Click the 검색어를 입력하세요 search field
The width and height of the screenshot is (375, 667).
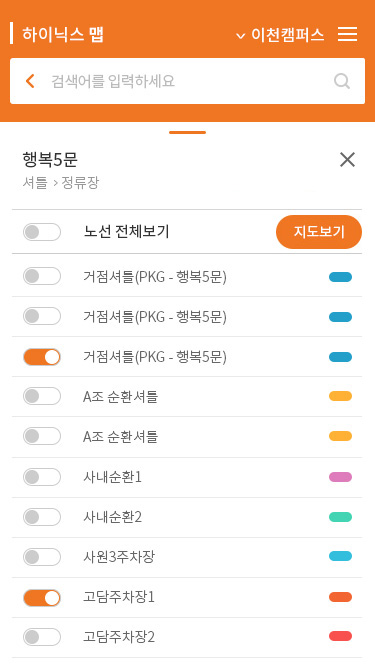[x=187, y=81]
